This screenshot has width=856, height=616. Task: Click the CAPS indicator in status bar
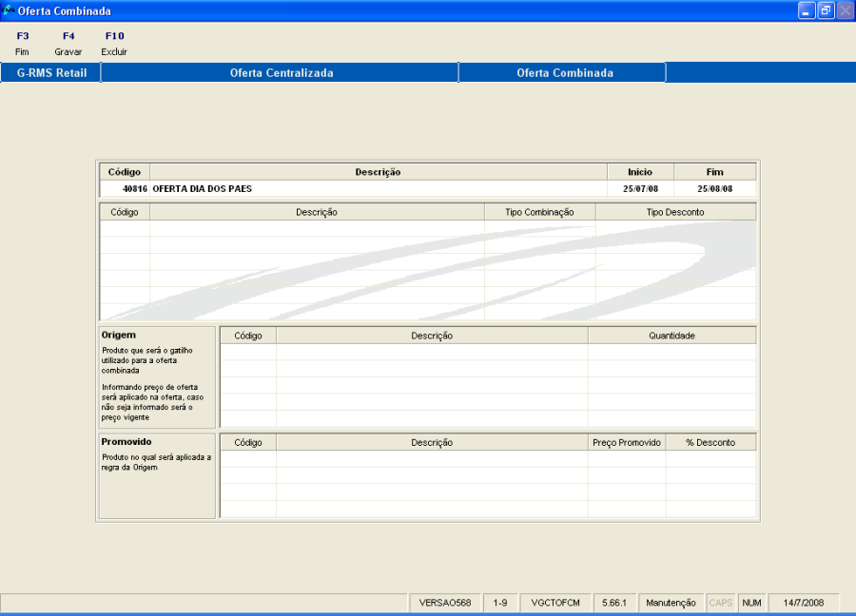point(721,603)
